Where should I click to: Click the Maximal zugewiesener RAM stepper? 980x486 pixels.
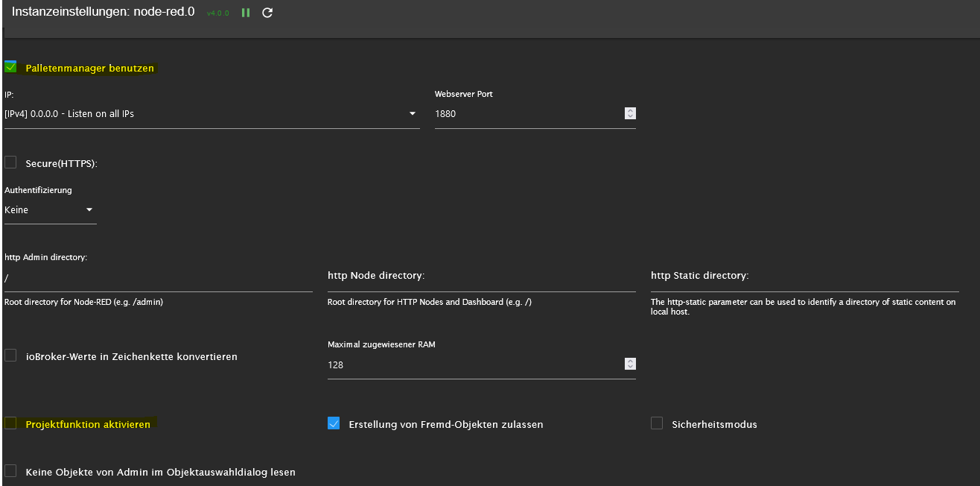coord(630,364)
